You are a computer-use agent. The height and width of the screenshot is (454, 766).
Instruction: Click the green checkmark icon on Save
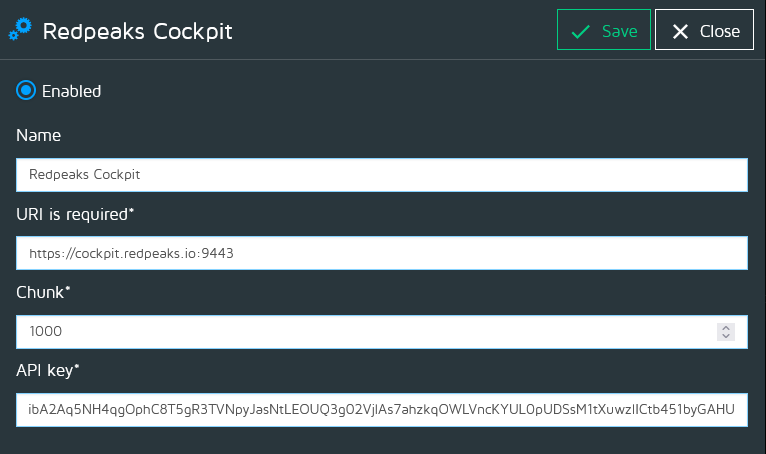pyautogui.click(x=580, y=31)
